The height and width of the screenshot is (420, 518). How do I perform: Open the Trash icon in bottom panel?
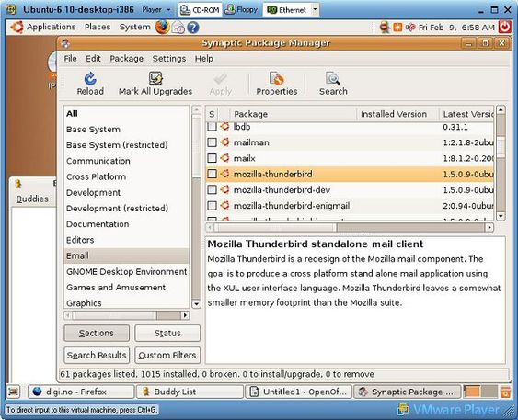click(x=505, y=392)
